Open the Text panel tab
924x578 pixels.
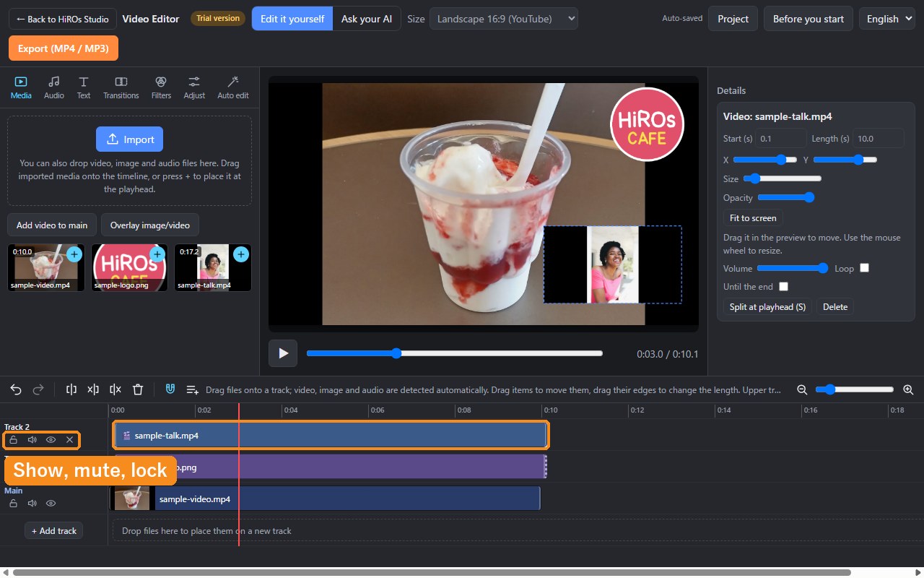click(x=84, y=87)
